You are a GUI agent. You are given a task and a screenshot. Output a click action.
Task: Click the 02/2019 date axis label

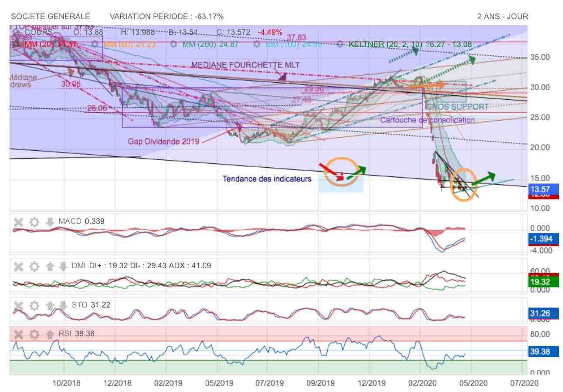coord(168,383)
